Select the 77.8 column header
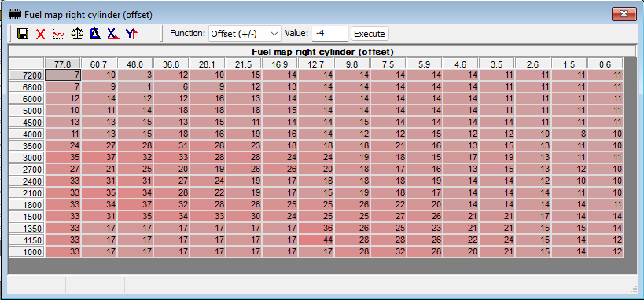Viewport: 644px width, 300px height. pos(63,64)
